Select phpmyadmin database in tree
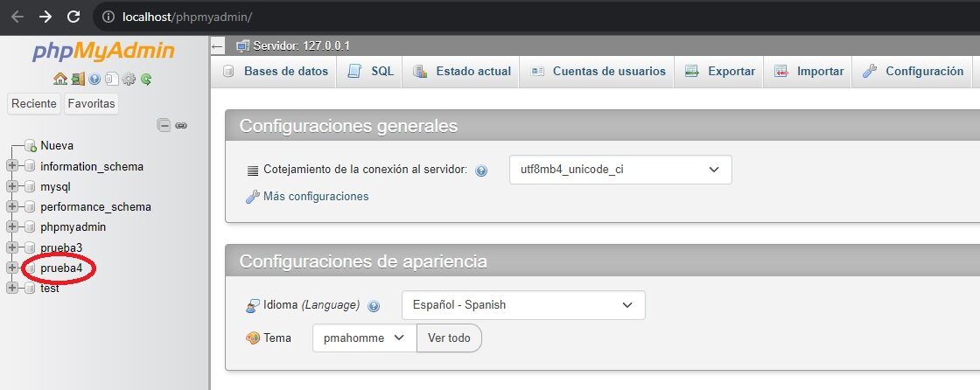 click(73, 226)
